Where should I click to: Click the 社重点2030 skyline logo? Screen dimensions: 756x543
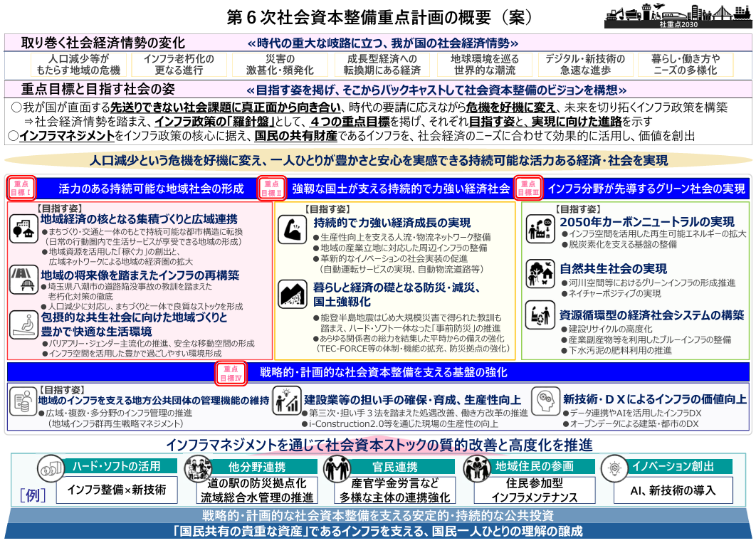click(678, 16)
